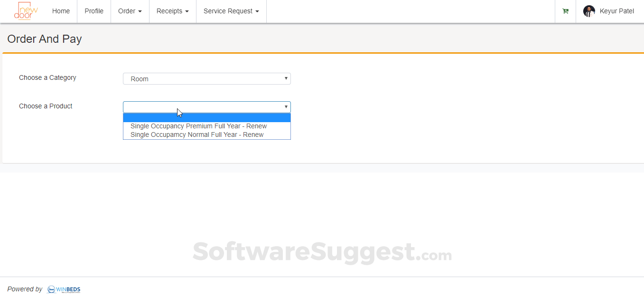Click the Choose a Category dropdown arrow

click(x=286, y=78)
